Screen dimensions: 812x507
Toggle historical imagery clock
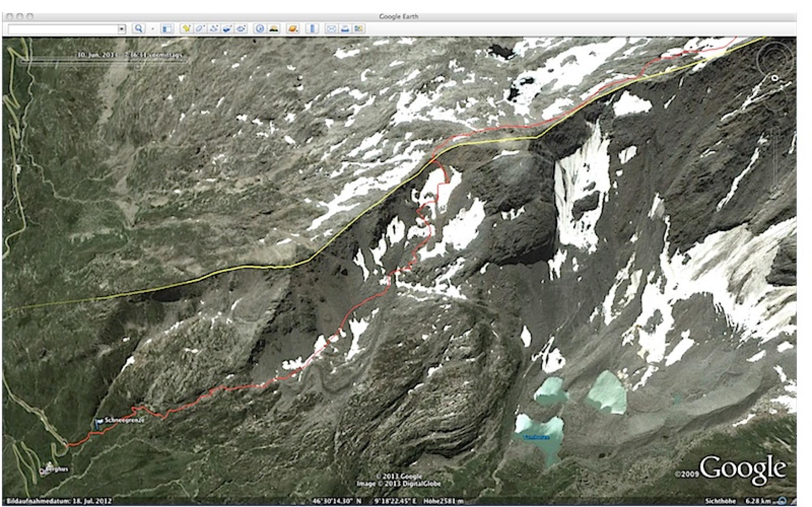pos(260,29)
